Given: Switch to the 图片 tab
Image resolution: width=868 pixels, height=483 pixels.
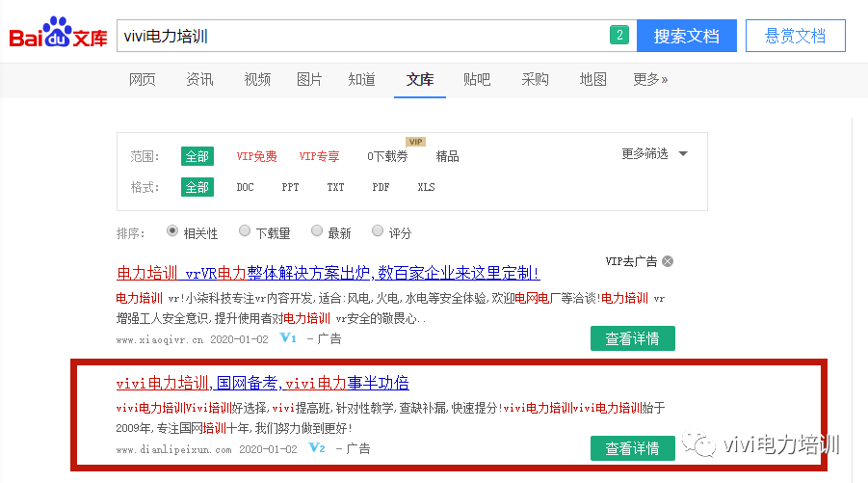Looking at the screenshot, I should (309, 80).
